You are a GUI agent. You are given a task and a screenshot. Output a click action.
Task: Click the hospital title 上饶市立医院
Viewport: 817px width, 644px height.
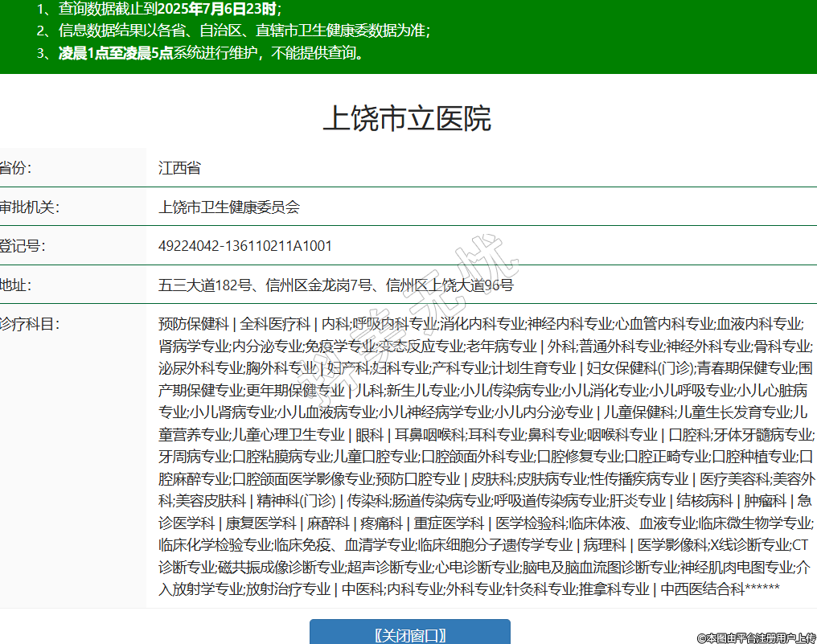click(407, 119)
